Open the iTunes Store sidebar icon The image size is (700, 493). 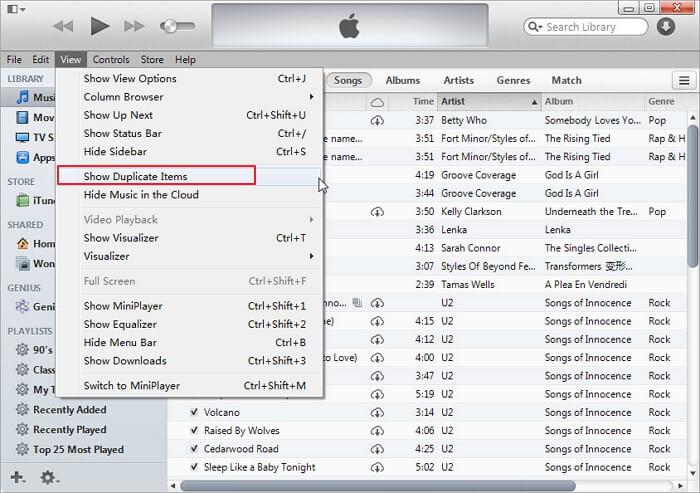tap(22, 200)
